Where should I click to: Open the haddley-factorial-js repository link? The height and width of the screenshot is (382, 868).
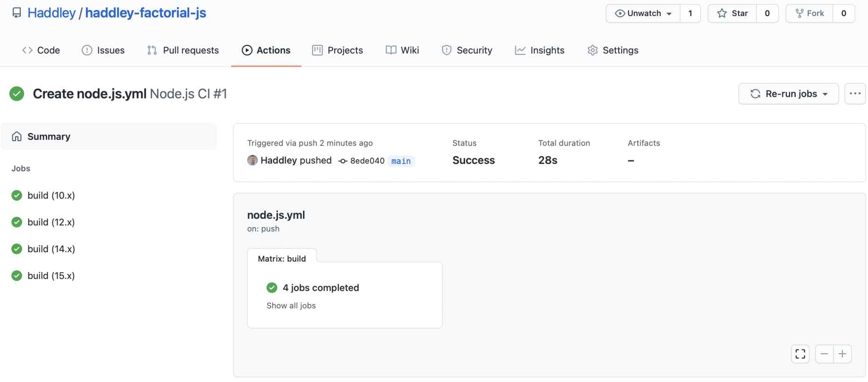(146, 13)
